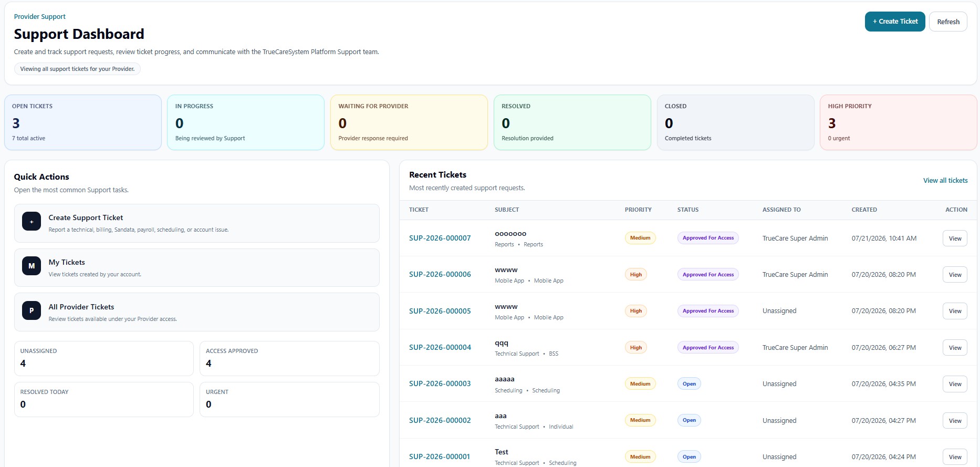Click Unassigned on row SUP-2026-000005
Screen dimensions: 980x467
[x=779, y=311]
